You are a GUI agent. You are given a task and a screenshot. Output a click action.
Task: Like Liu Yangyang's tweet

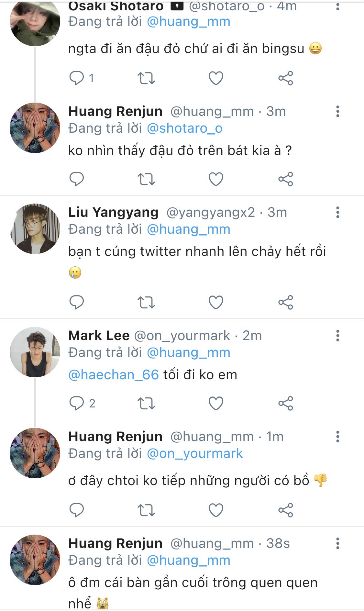[x=216, y=303]
